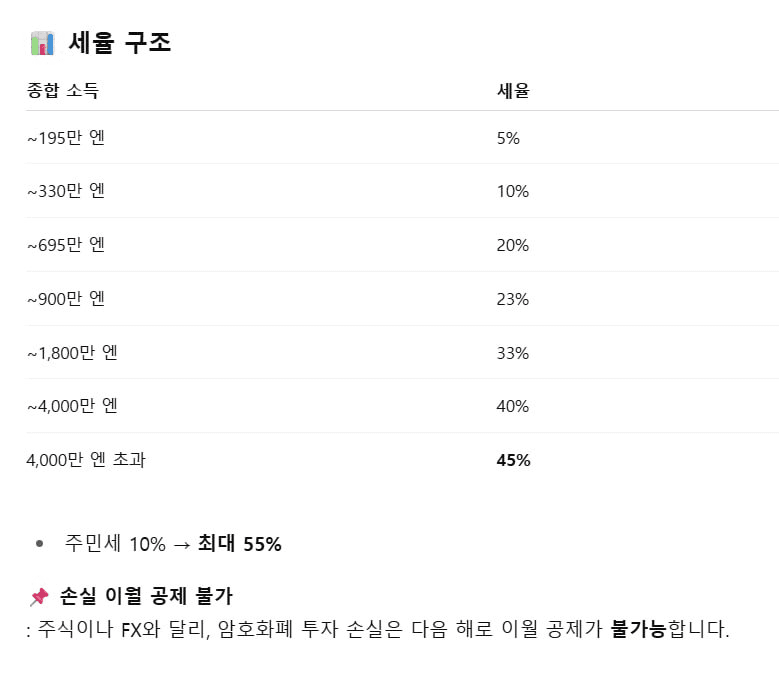Select the ~4,000만 엔 bracket cell
The image size is (779, 675).
(x=72, y=406)
